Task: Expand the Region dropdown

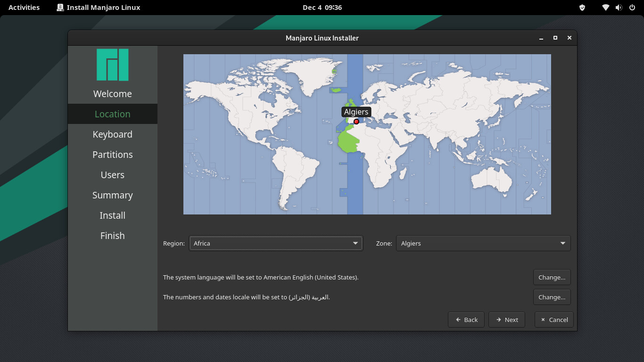Action: (276, 243)
